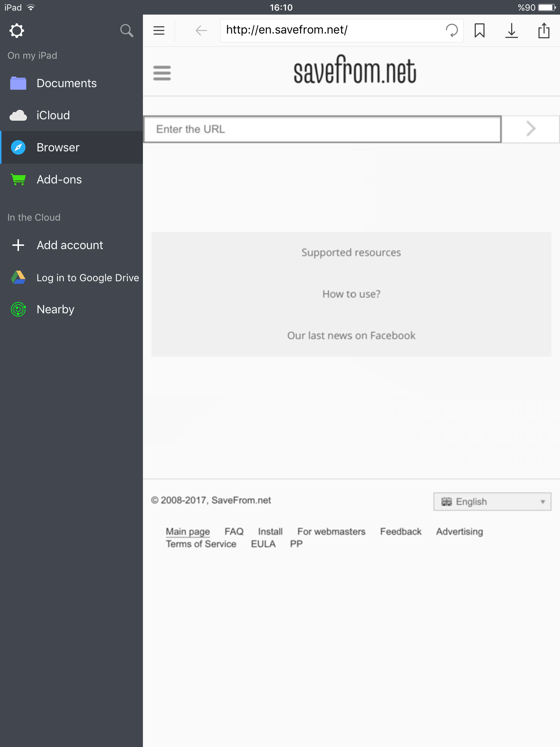Screen dimensions: 560x747
Task: Select the Browser sidebar item
Action: (71, 147)
